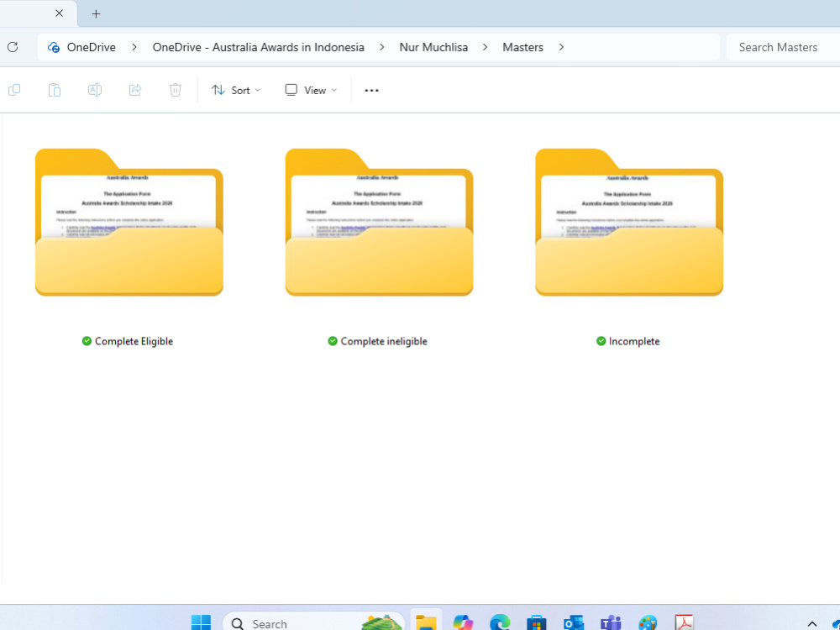Click the Masters breadcrumb segment
This screenshot has height=630, width=840.
coord(522,47)
